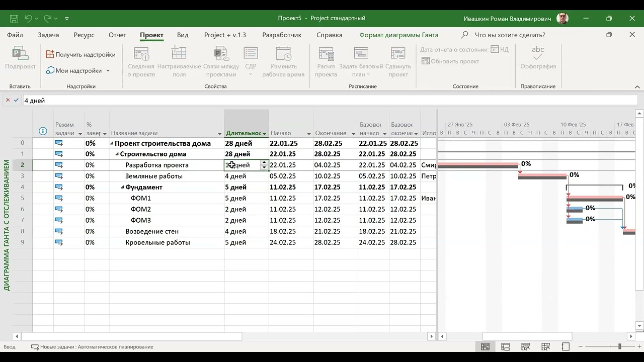Click the Разработка проекта Gantt bar
This screenshot has width=644, height=362.
click(478, 165)
